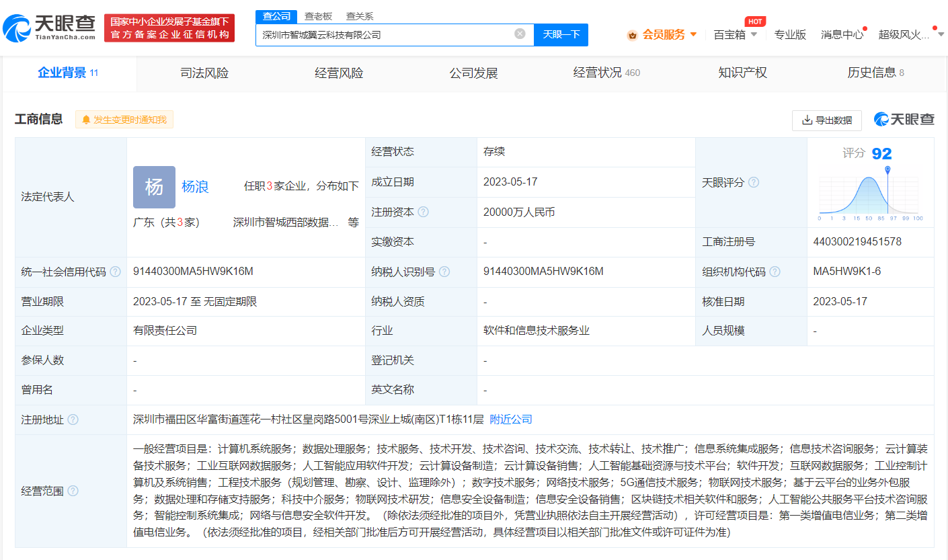This screenshot has width=948, height=560.
Task: Open the 知识产权 tab
Action: [x=742, y=73]
